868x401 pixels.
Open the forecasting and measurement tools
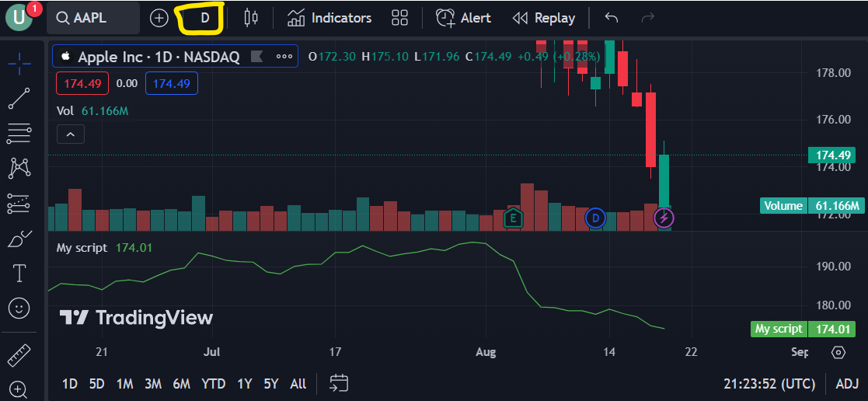point(19,204)
